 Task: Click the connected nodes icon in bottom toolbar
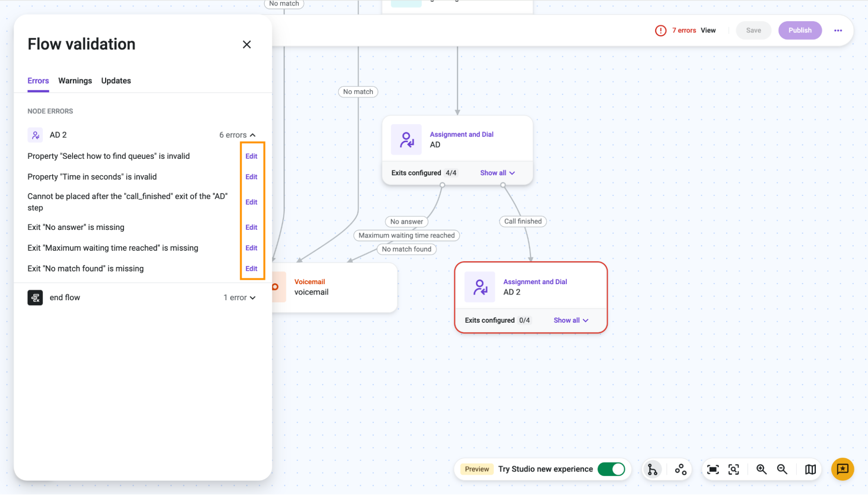[680, 469]
